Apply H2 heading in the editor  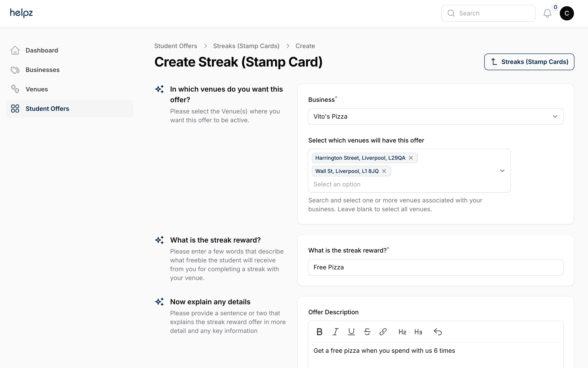[402, 332]
